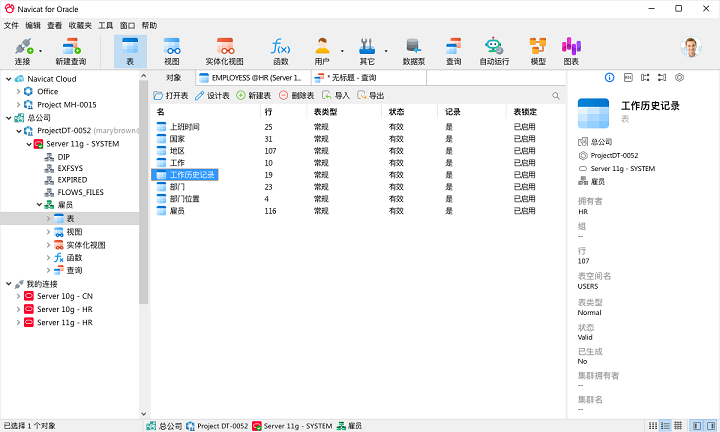Image resolution: width=720 pixels, height=432 pixels.
Task: Toggle the right information pane icon
Action: point(711,426)
